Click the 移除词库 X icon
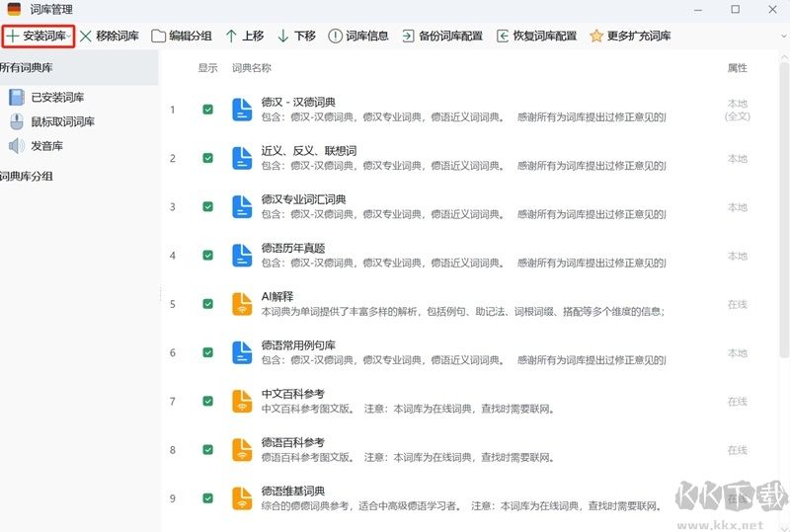This screenshot has height=532, width=790. tap(86, 36)
